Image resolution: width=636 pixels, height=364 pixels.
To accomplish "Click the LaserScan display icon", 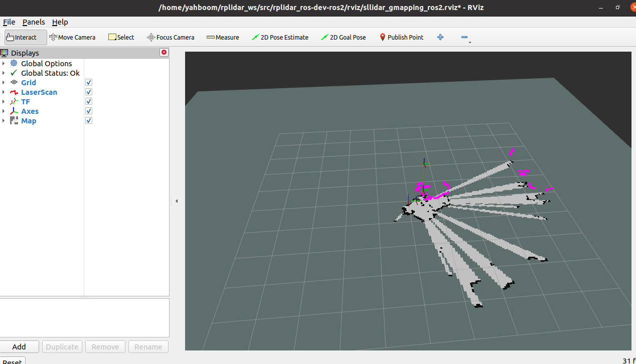I will tap(14, 92).
